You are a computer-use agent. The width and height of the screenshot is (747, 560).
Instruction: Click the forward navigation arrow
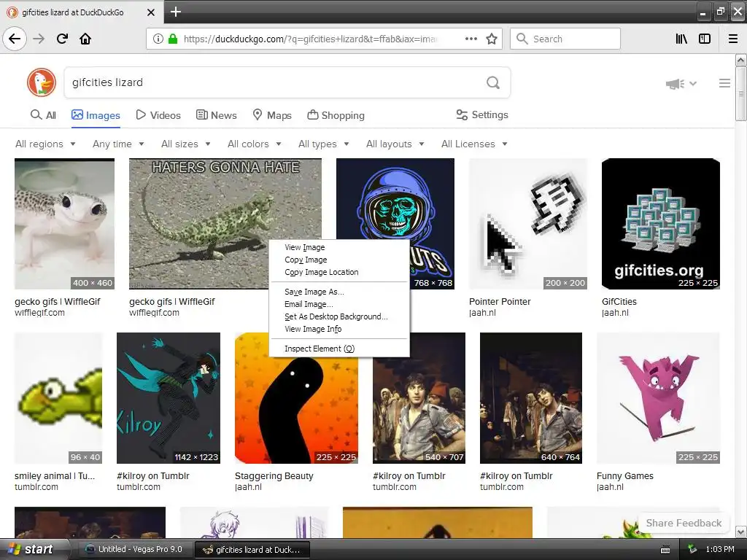tap(39, 39)
